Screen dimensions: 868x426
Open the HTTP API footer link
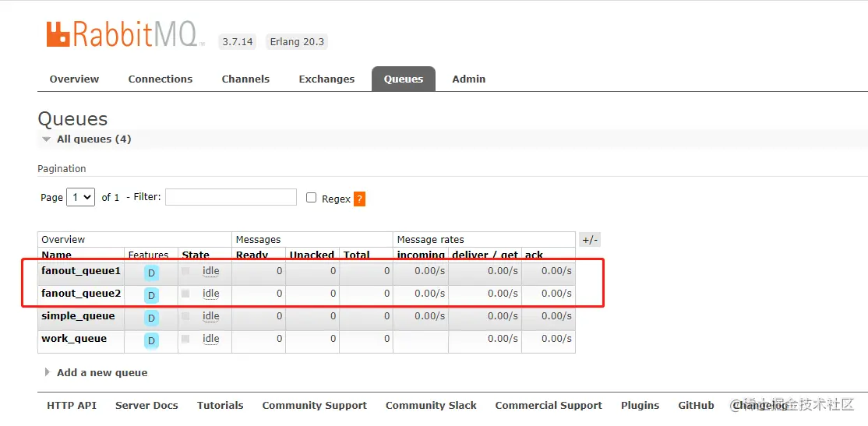72,406
